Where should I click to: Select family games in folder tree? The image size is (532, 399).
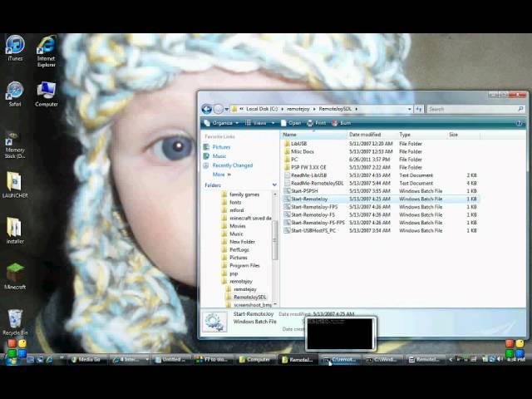point(240,195)
